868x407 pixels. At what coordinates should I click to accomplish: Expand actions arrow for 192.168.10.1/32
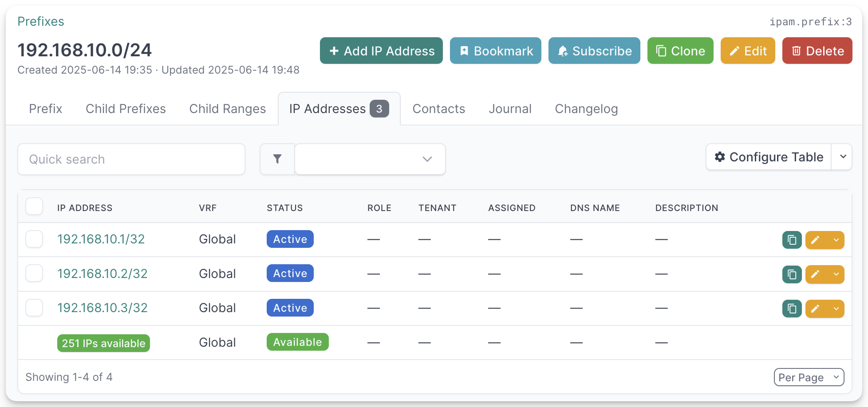[x=836, y=240]
